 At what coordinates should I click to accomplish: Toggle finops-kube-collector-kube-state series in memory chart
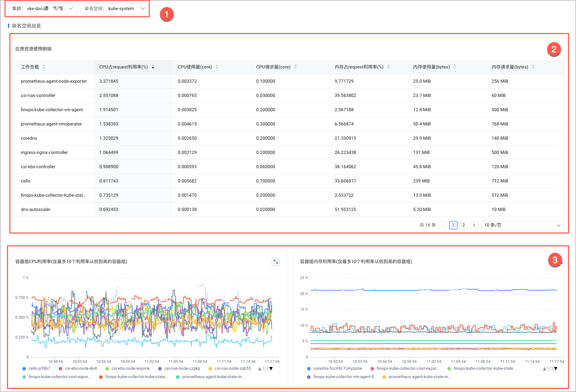point(481,368)
